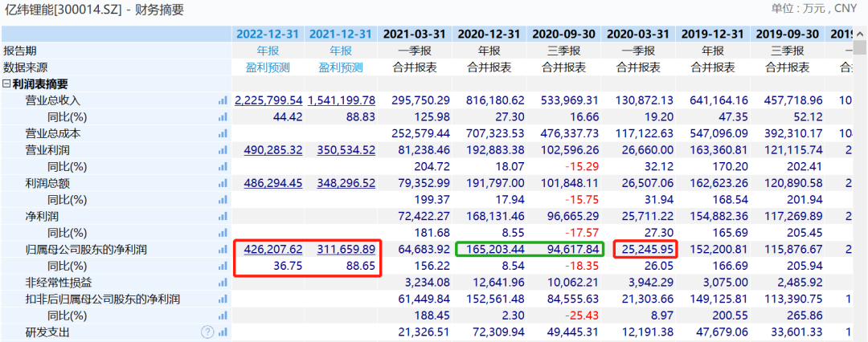The height and width of the screenshot is (342, 868).
Task: Click cell value 72,309.94
Action: coord(498,332)
